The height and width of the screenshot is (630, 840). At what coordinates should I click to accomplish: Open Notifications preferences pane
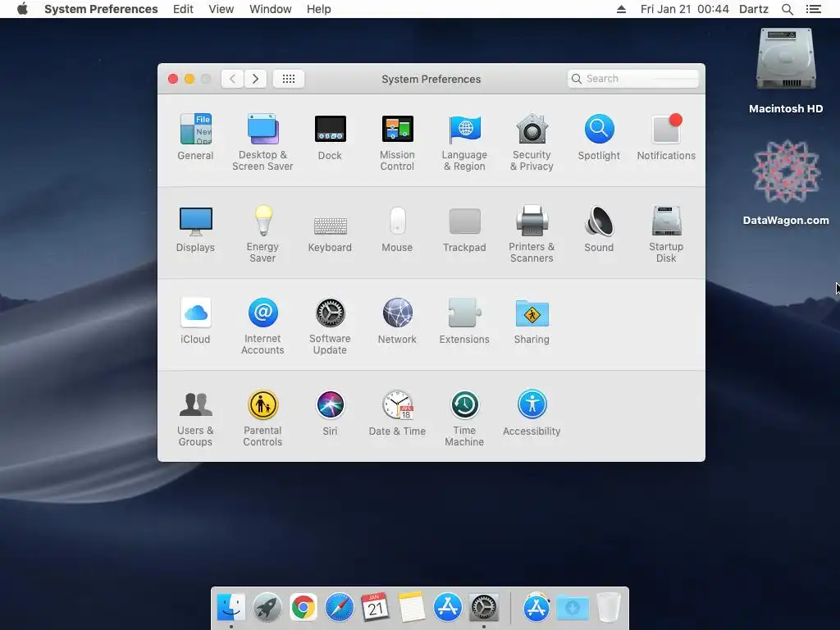[666, 137]
